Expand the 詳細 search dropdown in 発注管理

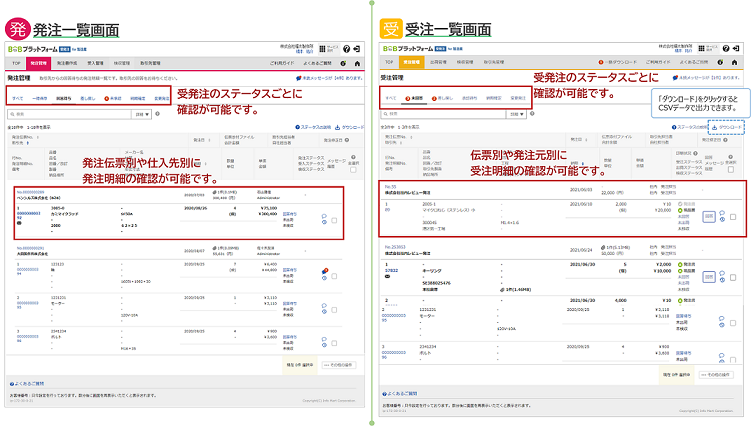tap(139, 115)
